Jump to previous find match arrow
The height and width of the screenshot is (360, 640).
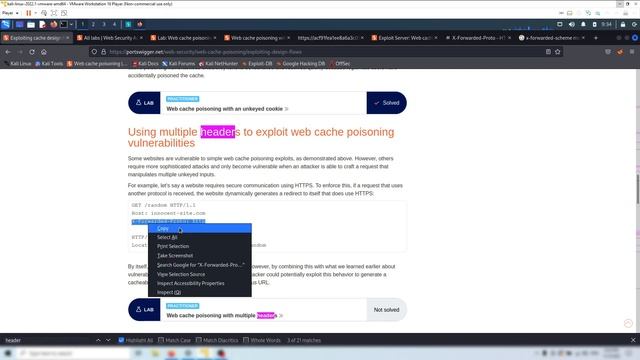(98, 340)
